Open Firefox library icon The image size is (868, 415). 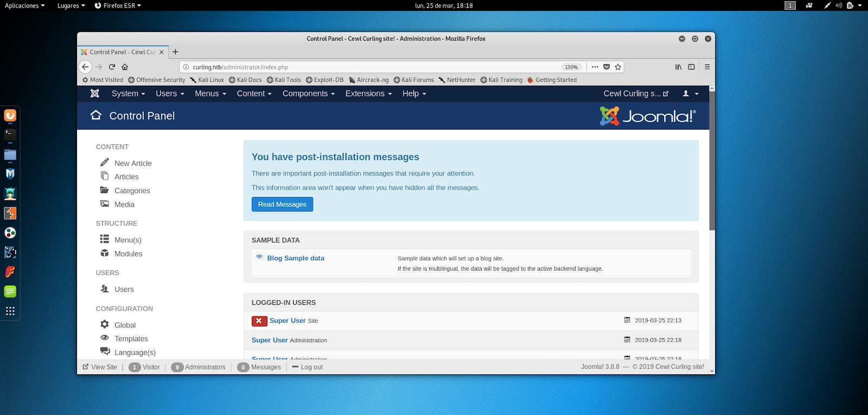tap(678, 67)
